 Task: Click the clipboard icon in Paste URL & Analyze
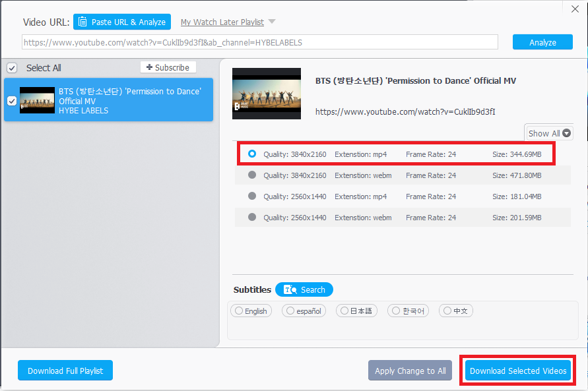click(82, 22)
